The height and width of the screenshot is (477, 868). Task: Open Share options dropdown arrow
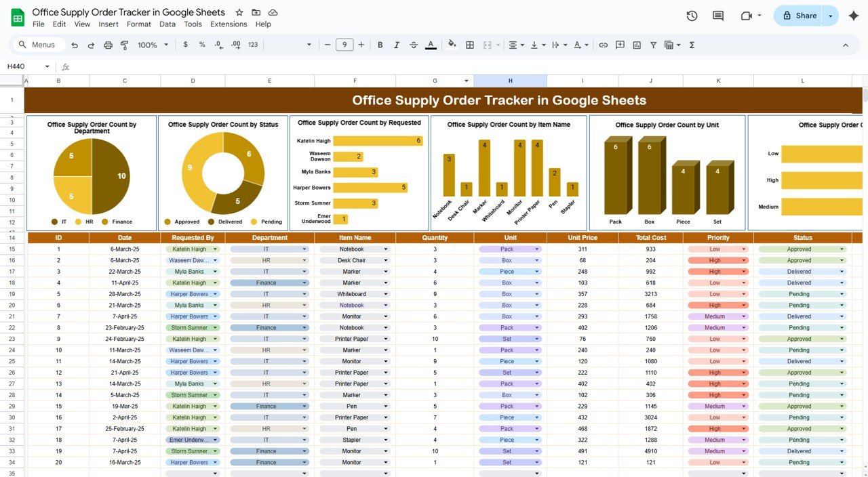831,16
